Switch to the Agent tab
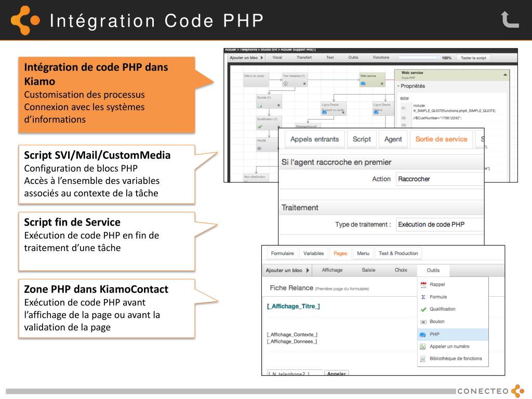Image resolution: width=532 pixels, height=399 pixels. pos(393,139)
